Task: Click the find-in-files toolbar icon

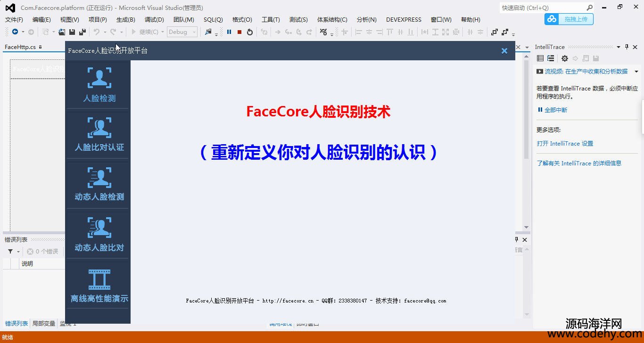Action: click(208, 32)
